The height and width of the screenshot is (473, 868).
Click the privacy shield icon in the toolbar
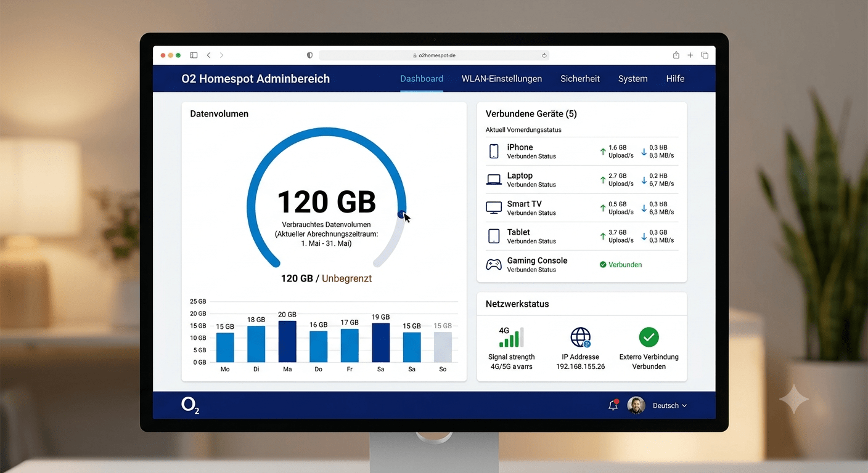coord(309,55)
